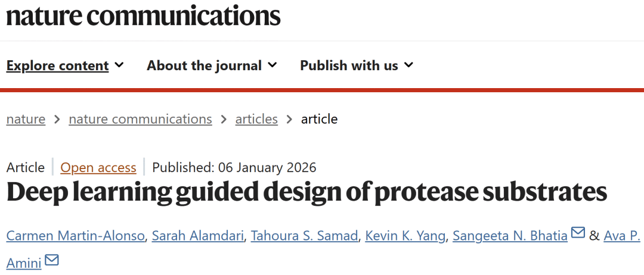This screenshot has width=644, height=275.
Task: View author Sarah Alamdari
Action: [197, 236]
